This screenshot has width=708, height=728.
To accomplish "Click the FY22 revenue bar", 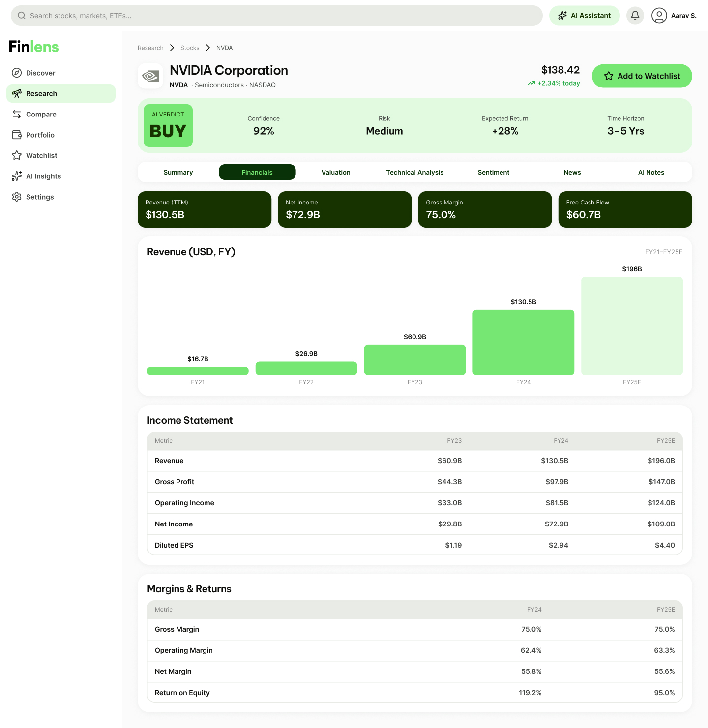I will pyautogui.click(x=306, y=368).
